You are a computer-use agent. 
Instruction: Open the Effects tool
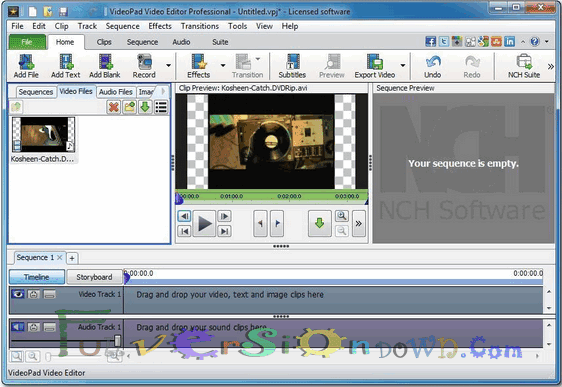coord(199,66)
